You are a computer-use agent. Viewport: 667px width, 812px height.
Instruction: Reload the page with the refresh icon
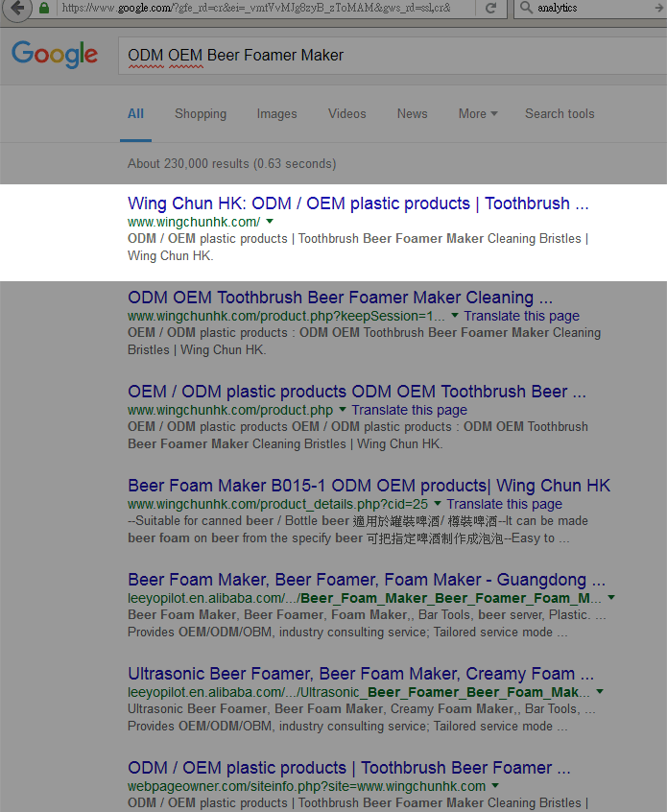pyautogui.click(x=491, y=8)
